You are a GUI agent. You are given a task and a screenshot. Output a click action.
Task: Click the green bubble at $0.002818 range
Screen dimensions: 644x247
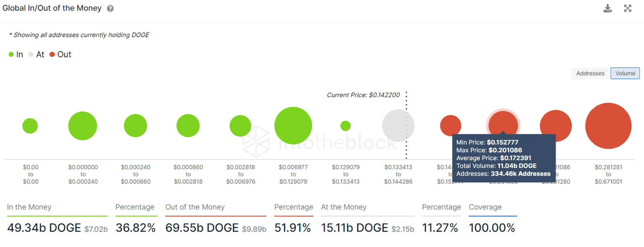(x=240, y=126)
